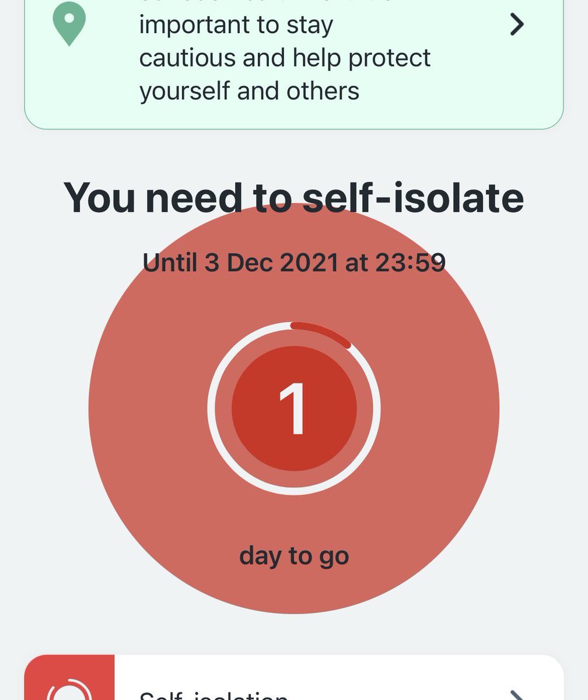Tap the red Self-isolation card icon
This screenshot has height=700, width=588.
click(x=69, y=677)
